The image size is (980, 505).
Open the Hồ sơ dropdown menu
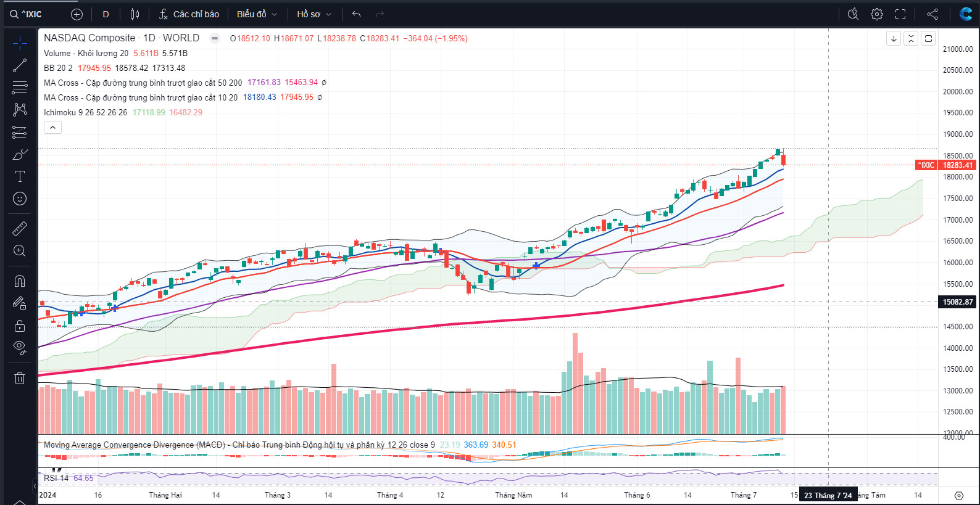(314, 14)
